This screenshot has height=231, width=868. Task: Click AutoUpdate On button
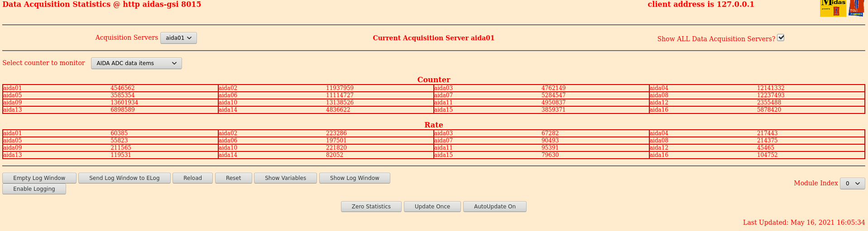point(495,207)
